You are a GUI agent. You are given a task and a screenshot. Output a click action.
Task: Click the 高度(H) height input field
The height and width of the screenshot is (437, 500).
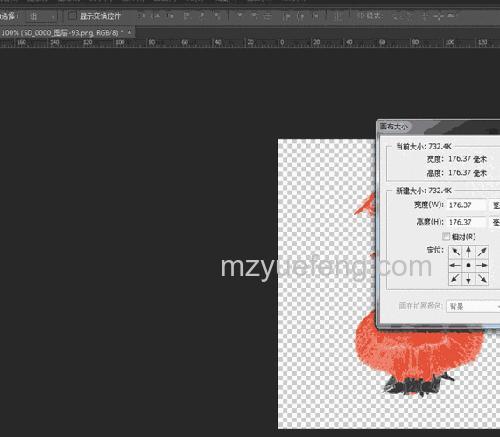466,222
